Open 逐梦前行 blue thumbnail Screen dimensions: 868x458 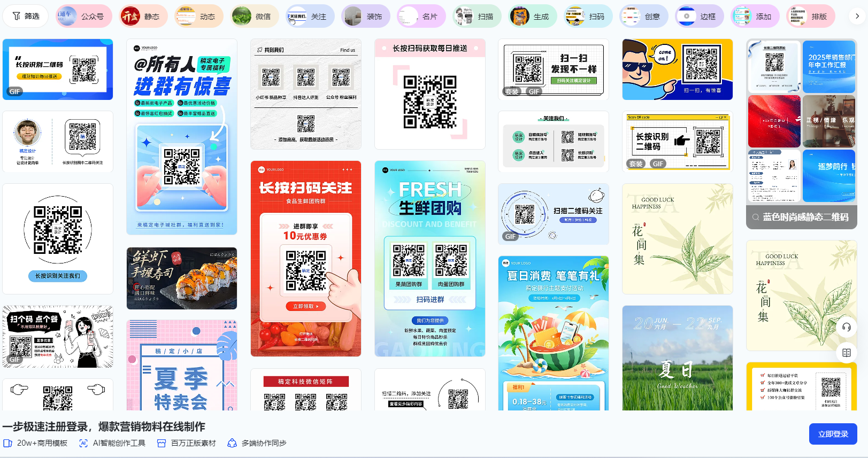829,176
